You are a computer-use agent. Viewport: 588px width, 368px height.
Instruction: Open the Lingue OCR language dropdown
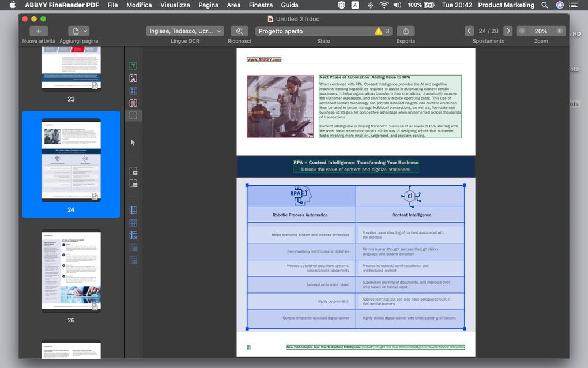point(184,31)
